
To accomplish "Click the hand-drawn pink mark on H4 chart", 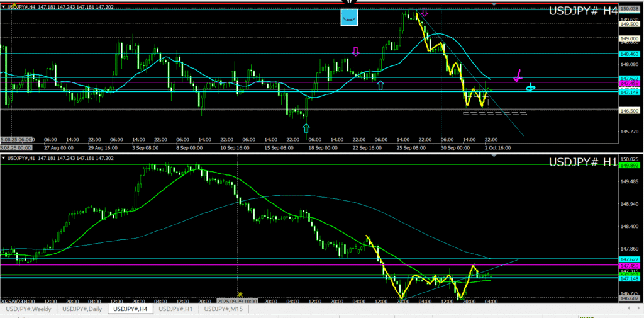I will coord(518,76).
